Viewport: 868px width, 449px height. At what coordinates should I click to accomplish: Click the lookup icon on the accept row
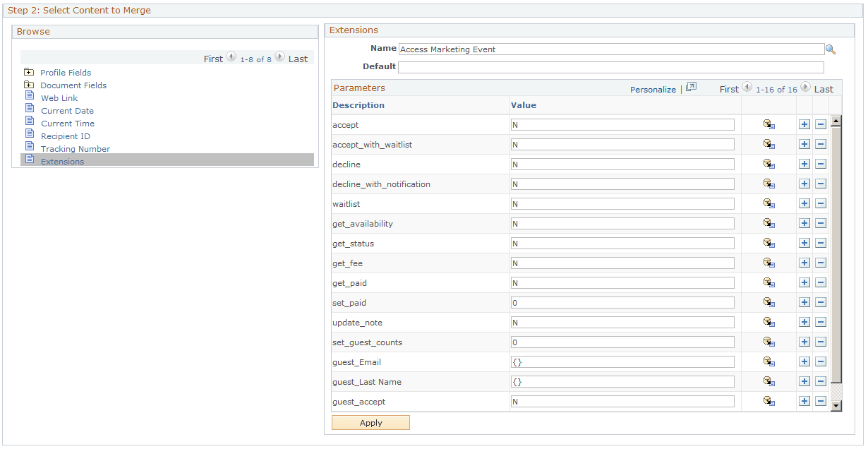tap(768, 124)
